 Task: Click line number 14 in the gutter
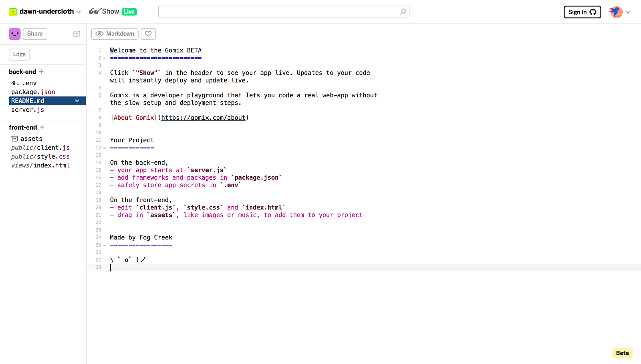pyautogui.click(x=99, y=163)
